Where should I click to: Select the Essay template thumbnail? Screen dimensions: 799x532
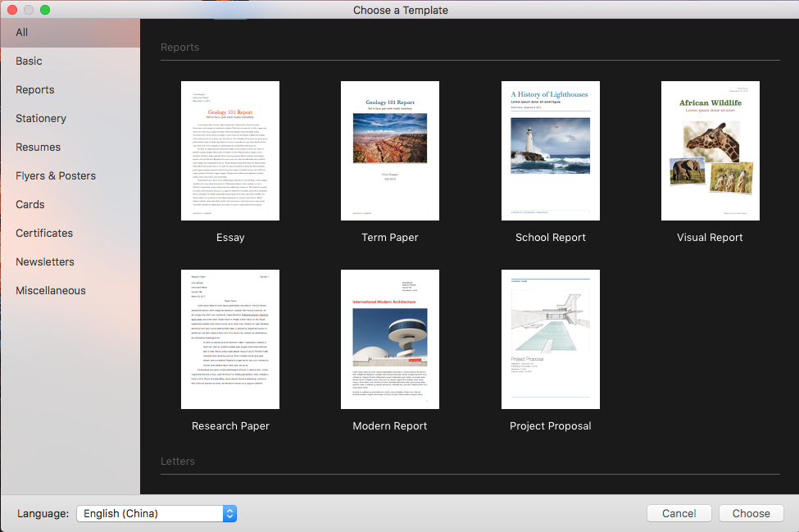pyautogui.click(x=230, y=151)
